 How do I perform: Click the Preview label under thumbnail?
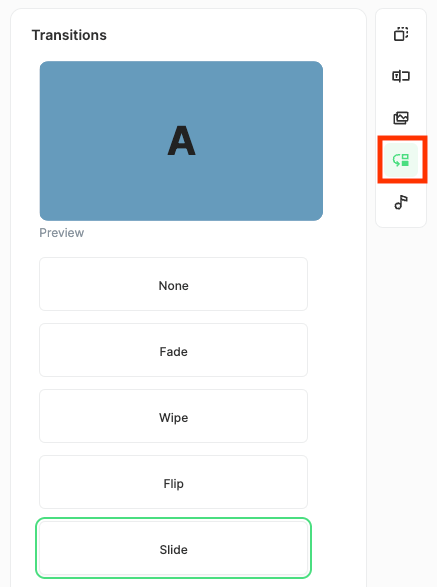tap(62, 232)
